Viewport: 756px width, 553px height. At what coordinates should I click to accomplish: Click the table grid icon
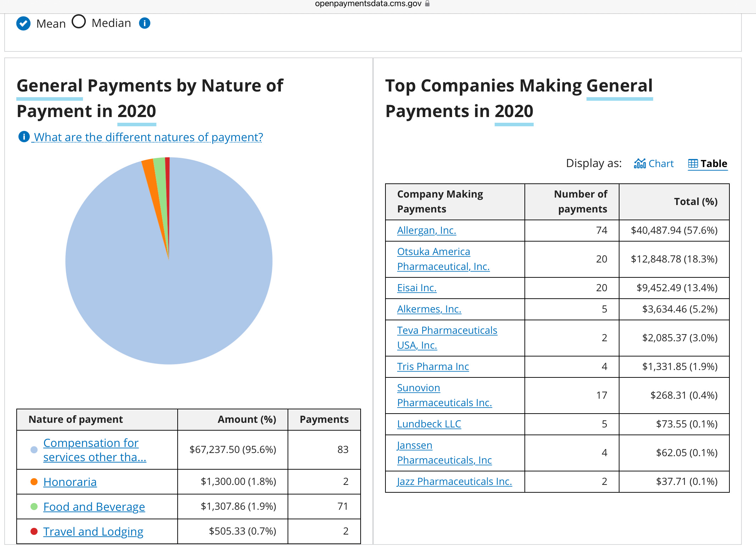693,164
